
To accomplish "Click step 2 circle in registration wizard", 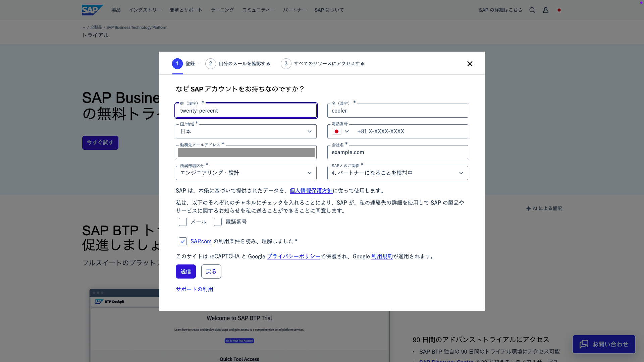I will click(x=210, y=64).
